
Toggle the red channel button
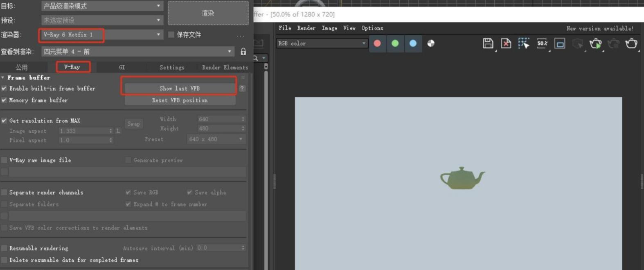click(377, 43)
